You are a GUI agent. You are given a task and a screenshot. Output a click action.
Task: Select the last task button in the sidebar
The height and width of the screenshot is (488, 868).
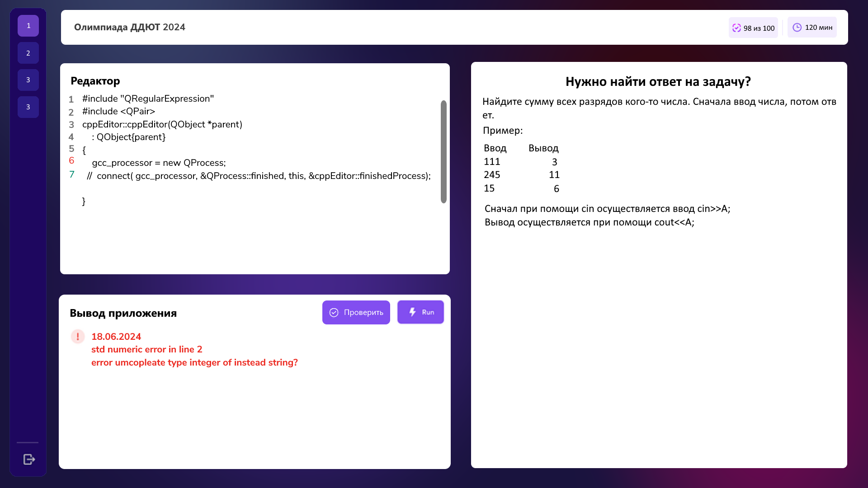click(x=28, y=107)
